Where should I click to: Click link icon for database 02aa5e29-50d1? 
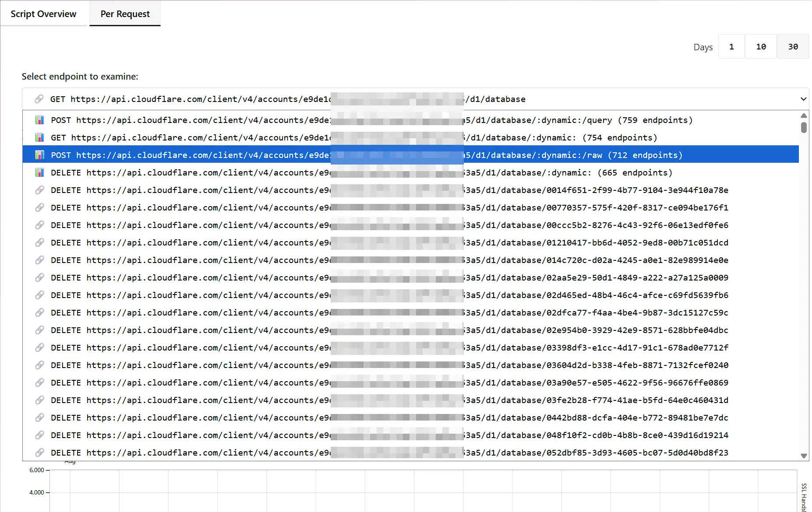39,277
